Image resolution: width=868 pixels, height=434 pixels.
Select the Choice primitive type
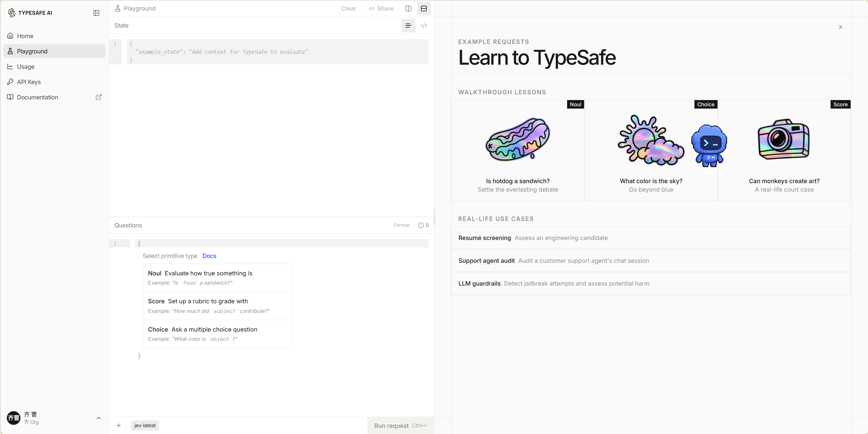pyautogui.click(x=217, y=334)
